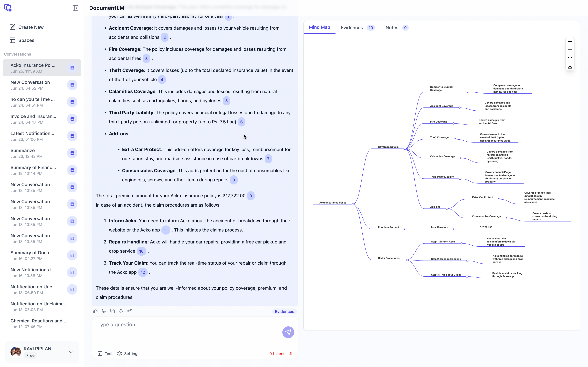
Task: Click the mind map generation icon below the response
Action: tap(121, 311)
